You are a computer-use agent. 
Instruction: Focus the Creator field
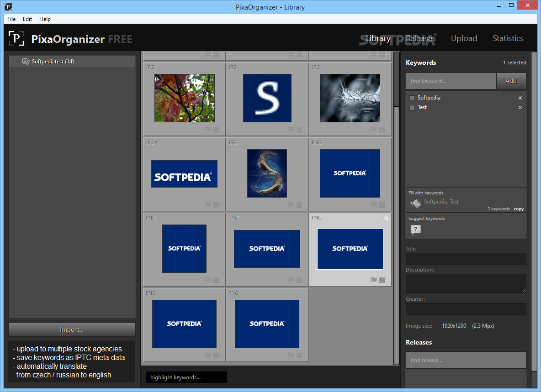coord(466,309)
